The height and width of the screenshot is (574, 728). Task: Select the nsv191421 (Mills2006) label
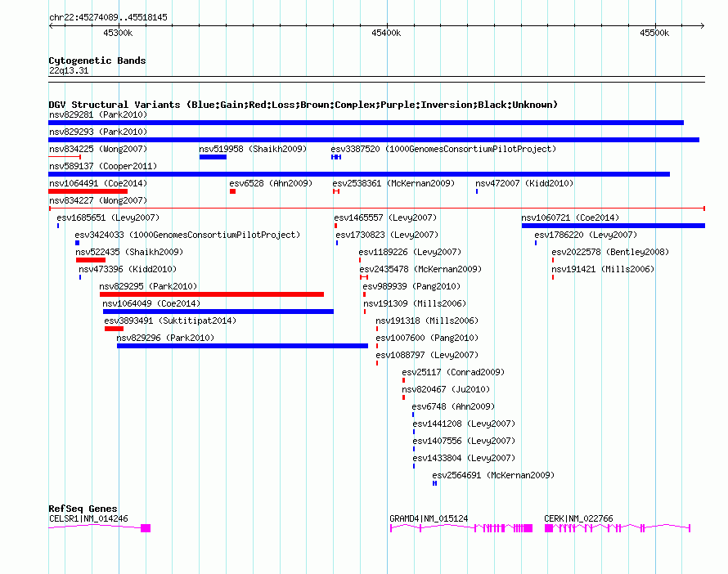[603, 269]
